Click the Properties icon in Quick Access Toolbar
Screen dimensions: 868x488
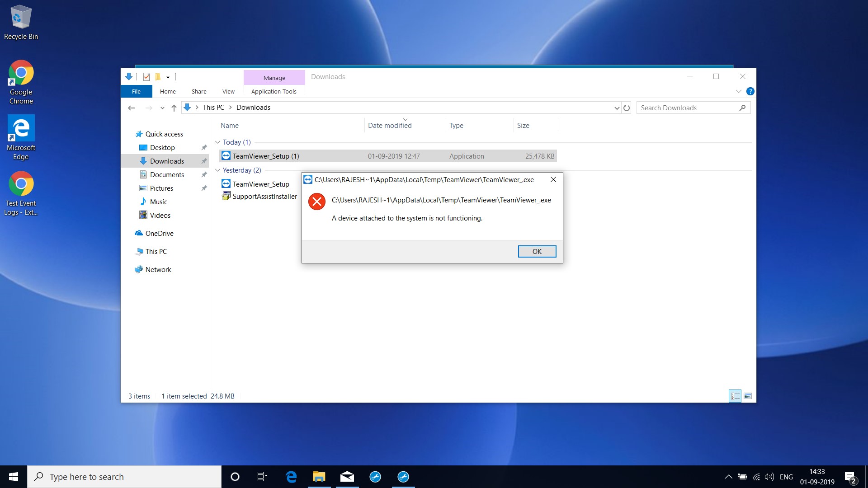pyautogui.click(x=146, y=77)
